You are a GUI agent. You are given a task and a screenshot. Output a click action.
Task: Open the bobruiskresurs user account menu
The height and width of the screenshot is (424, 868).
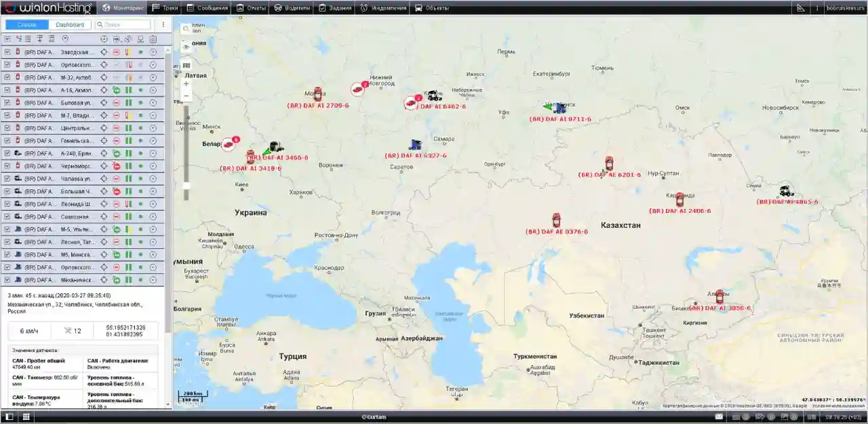click(x=846, y=8)
